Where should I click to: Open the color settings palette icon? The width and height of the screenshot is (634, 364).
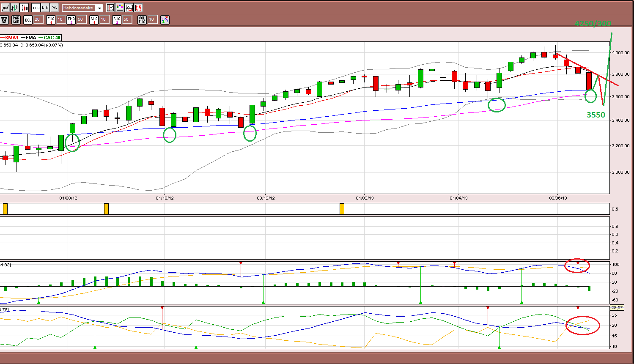pyautogui.click(x=120, y=8)
